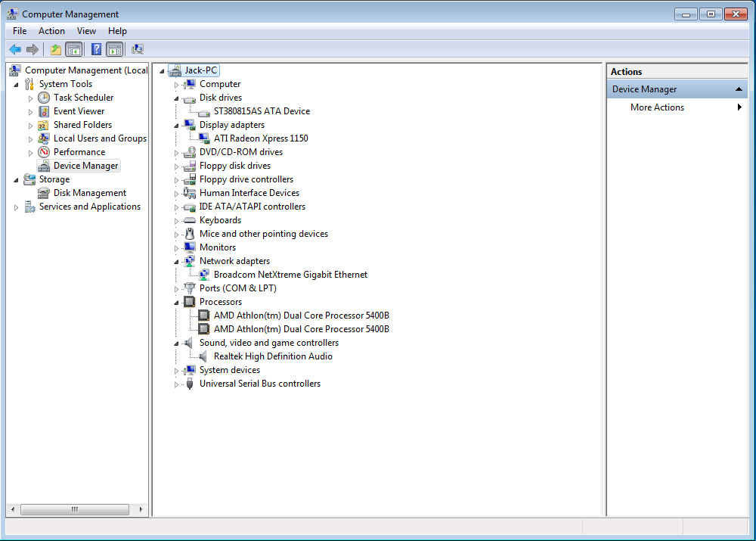Click Scan for hardware changes icon
The height and width of the screenshot is (541, 756).
138,49
